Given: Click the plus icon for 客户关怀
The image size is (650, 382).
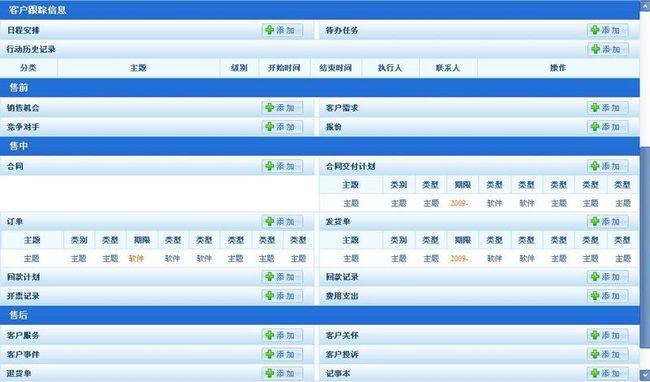Looking at the screenshot, I should tap(595, 335).
